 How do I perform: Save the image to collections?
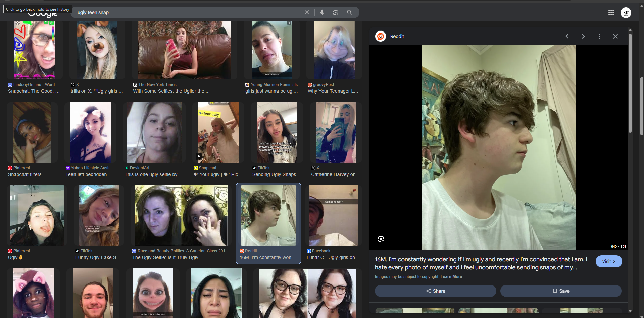point(561,291)
